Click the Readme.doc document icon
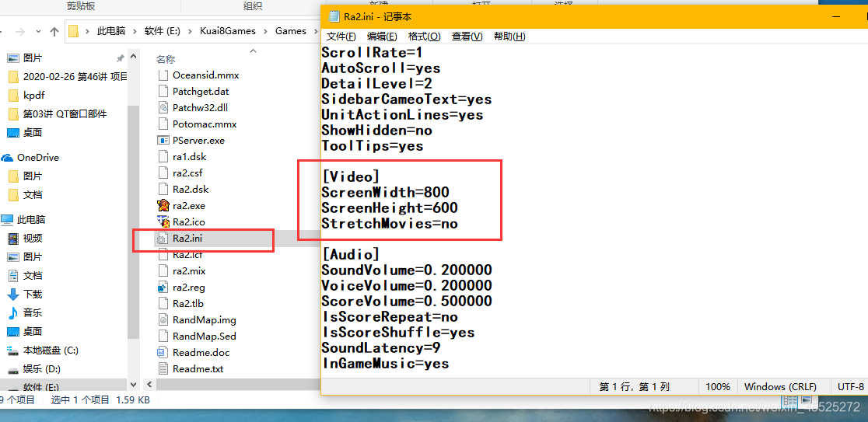Viewport: 868px width, 422px height. click(x=163, y=352)
